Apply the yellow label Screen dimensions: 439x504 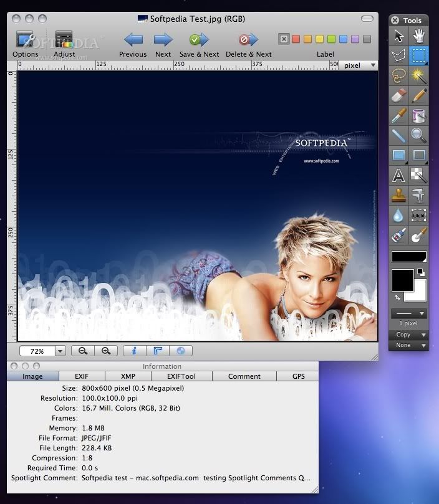pos(320,39)
